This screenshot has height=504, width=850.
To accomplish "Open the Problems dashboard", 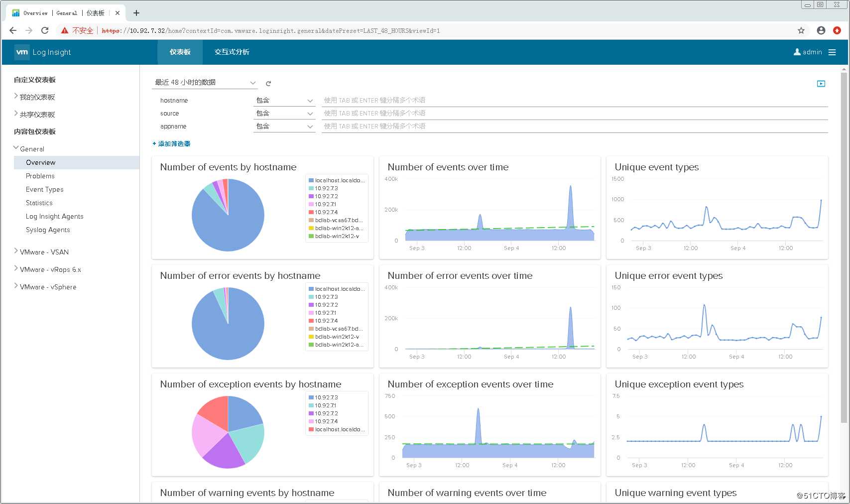I will (40, 176).
